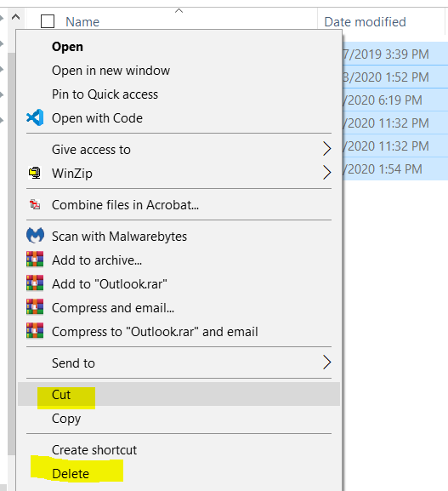Click the VS Code icon beside Open with Code
Viewport: 448px width, 491px height.
pos(35,117)
